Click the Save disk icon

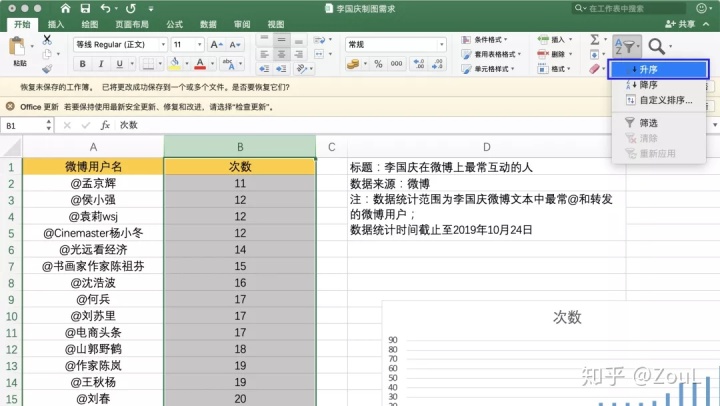pyautogui.click(x=85, y=8)
